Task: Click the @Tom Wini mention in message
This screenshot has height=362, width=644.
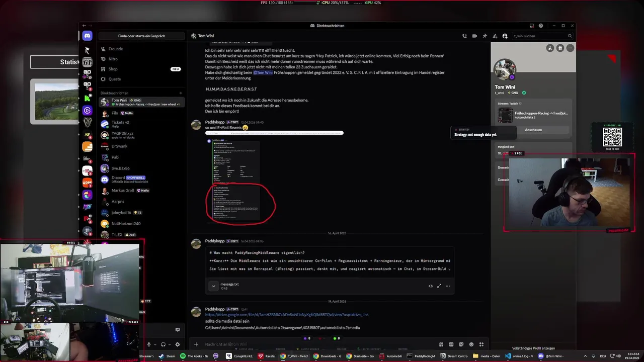Action: pos(263,72)
